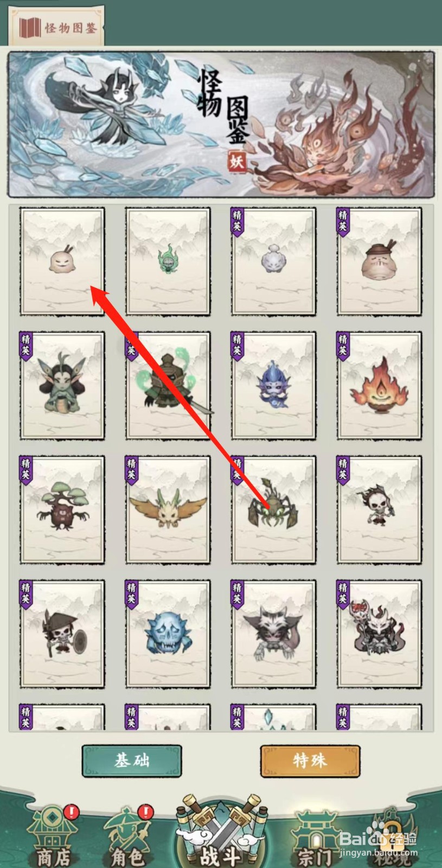Open the green ghost flame card
This screenshot has width=442, height=868.
point(168,261)
